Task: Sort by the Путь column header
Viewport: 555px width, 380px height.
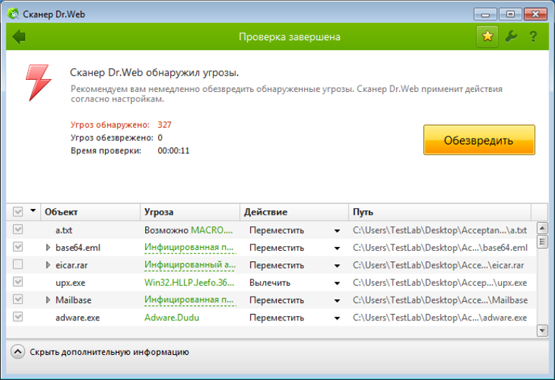Action: [440, 212]
